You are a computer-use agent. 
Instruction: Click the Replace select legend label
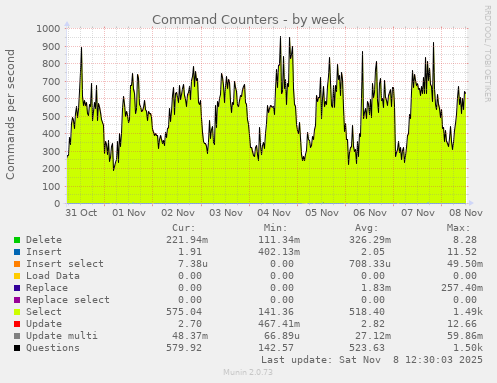(68, 300)
